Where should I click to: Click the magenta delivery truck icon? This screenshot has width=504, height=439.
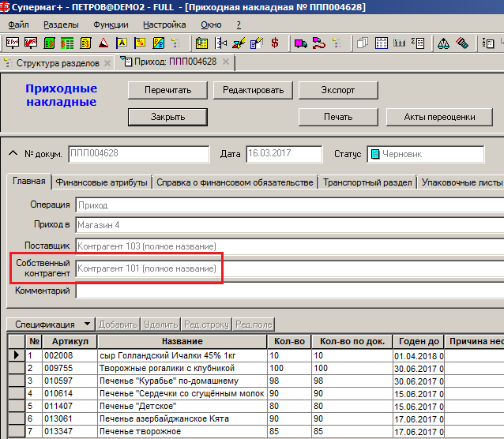click(300, 43)
